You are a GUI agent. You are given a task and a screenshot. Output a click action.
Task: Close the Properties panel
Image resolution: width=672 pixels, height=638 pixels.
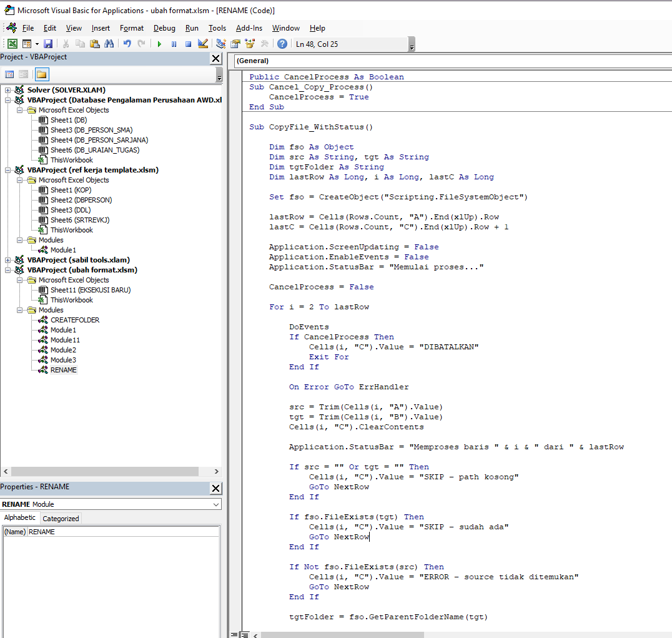click(x=216, y=489)
